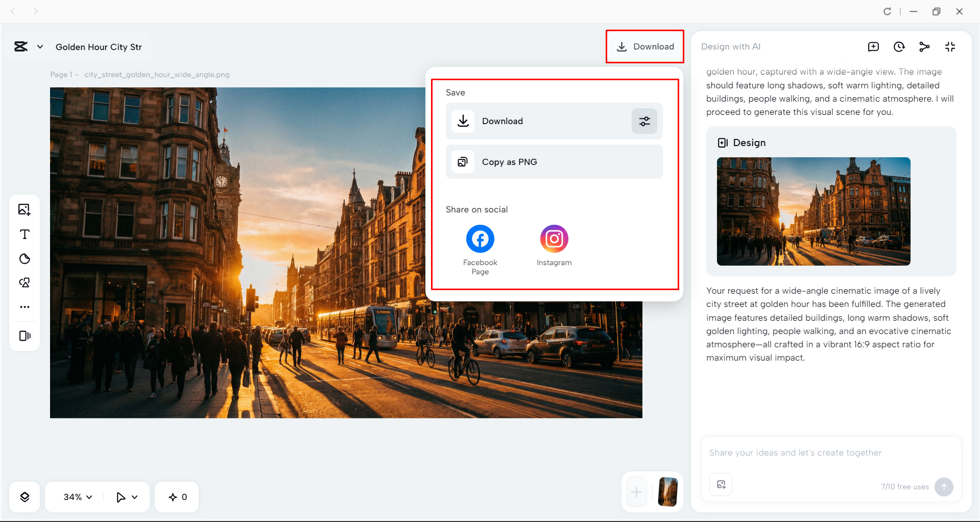The width and height of the screenshot is (980, 522).
Task: Open the AI chat history icon
Action: (x=899, y=47)
